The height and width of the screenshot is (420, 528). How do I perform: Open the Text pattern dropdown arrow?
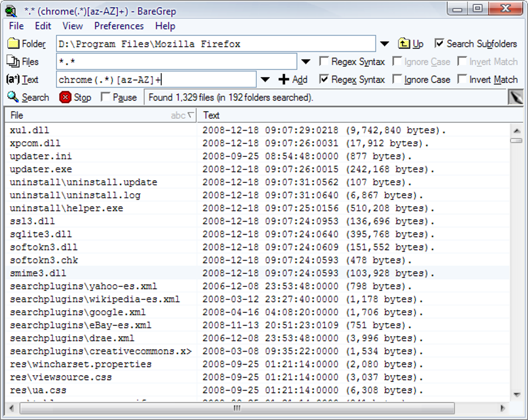(266, 80)
